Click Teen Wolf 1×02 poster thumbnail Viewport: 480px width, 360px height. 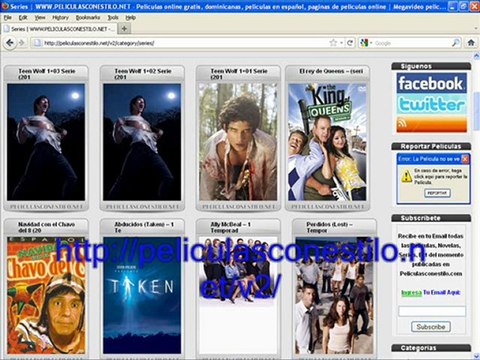point(142,142)
